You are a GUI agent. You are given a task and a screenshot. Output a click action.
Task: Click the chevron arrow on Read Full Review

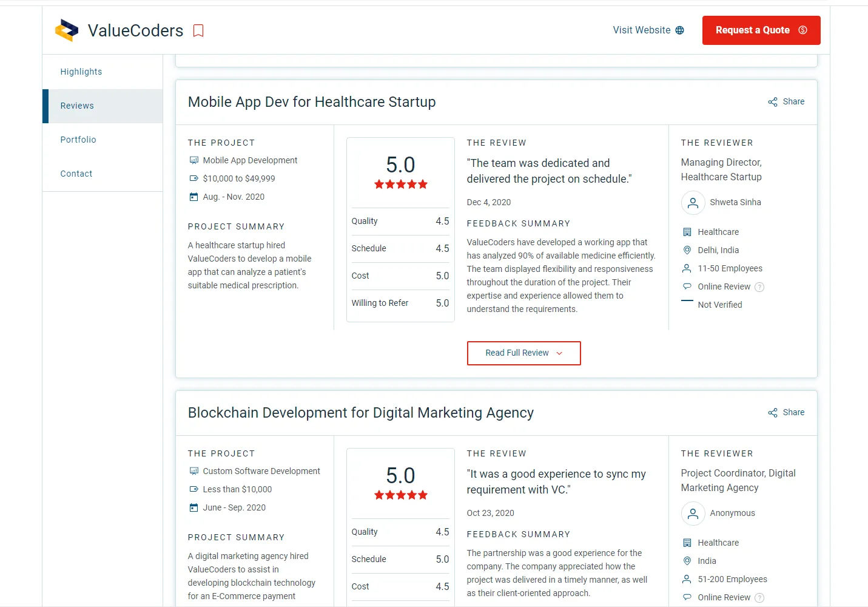point(559,353)
